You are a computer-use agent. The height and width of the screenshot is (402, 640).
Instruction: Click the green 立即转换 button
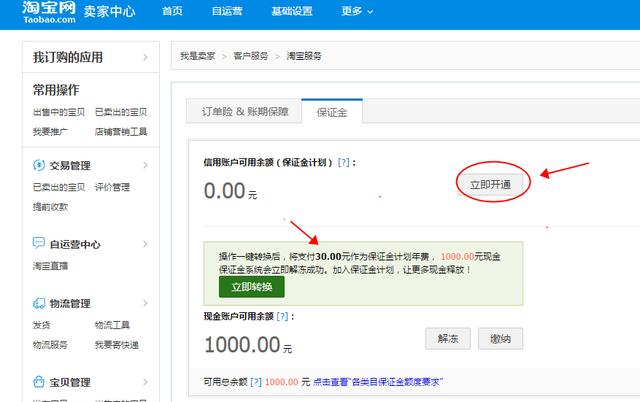coord(252,287)
